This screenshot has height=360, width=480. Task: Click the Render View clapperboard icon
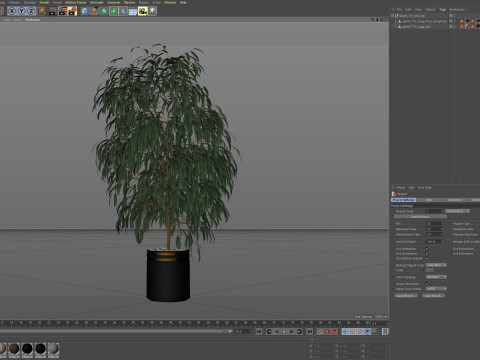[x=53, y=11]
